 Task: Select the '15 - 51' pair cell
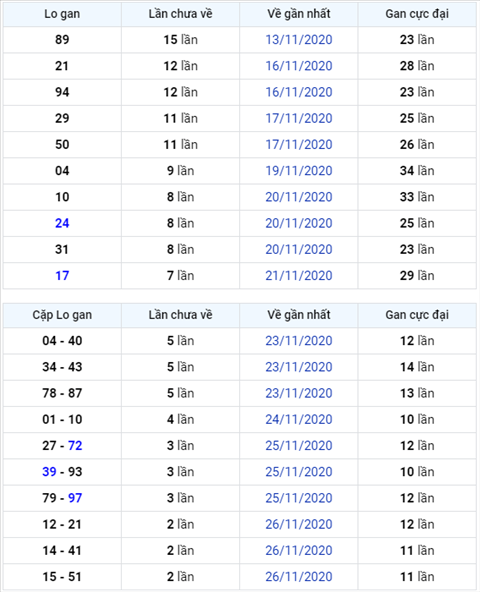[62, 577]
